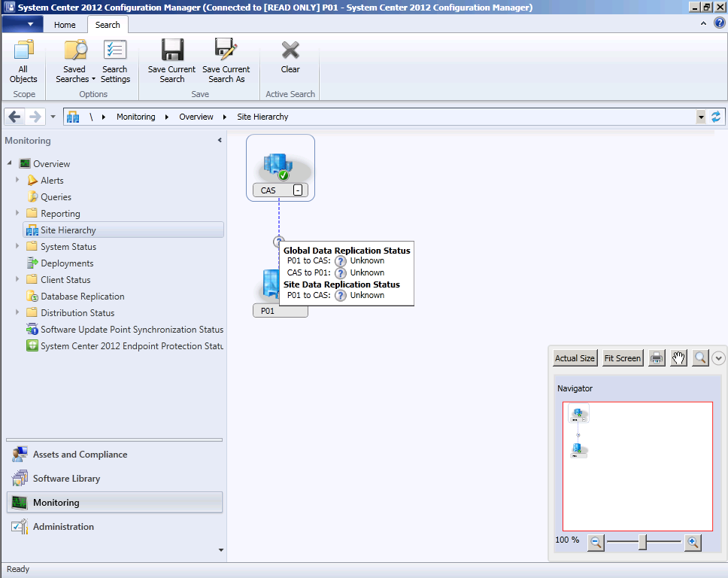Switch to the Search ribbon tab
This screenshot has height=578, width=728.
[x=108, y=25]
